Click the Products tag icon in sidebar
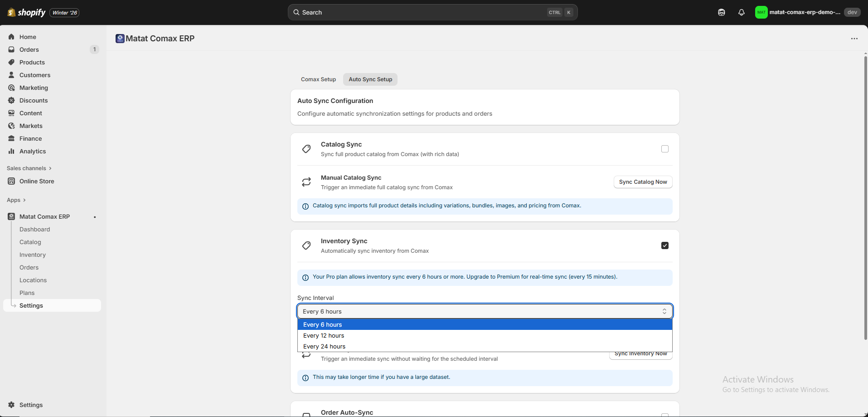This screenshot has height=417, width=868. click(x=11, y=62)
